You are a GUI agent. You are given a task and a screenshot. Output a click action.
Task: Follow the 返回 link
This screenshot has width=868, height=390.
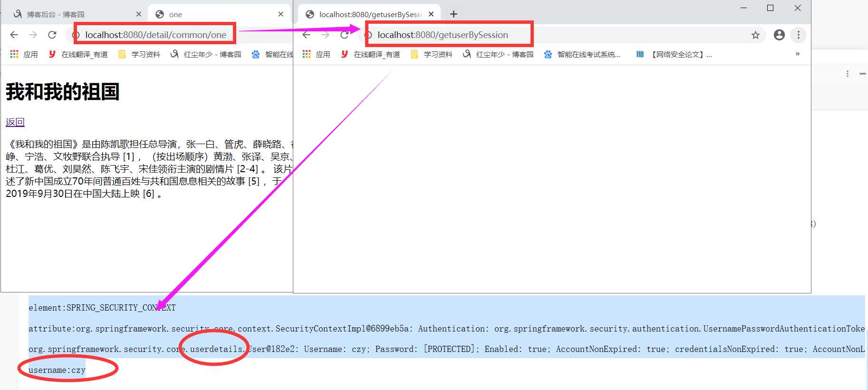pyautogui.click(x=15, y=122)
